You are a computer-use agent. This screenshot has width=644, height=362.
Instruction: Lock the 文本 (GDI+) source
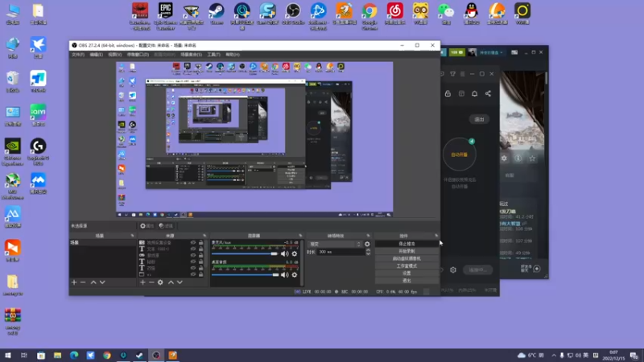(200, 249)
